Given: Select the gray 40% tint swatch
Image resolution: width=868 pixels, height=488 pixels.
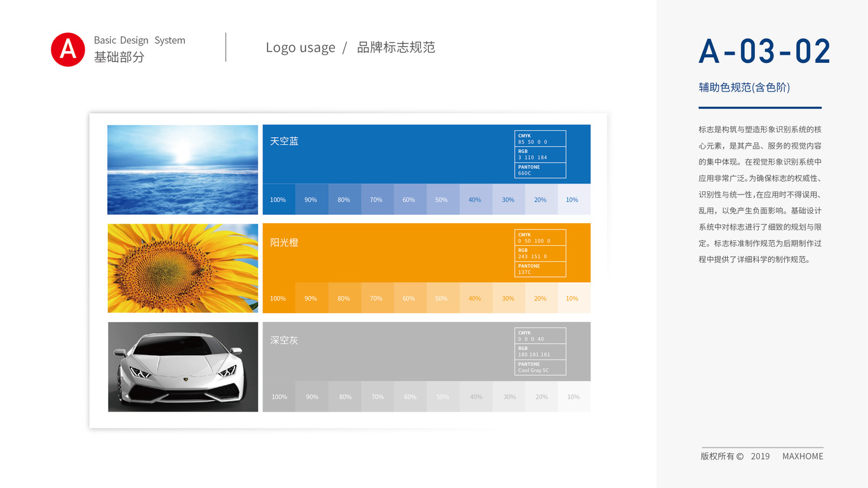Looking at the screenshot, I should coord(476,396).
